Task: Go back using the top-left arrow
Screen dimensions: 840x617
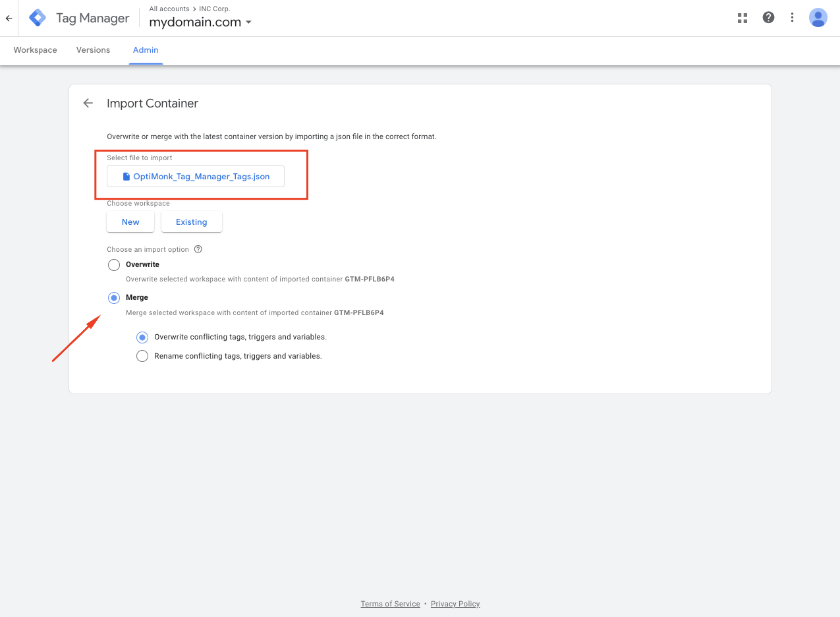Action: pos(9,18)
